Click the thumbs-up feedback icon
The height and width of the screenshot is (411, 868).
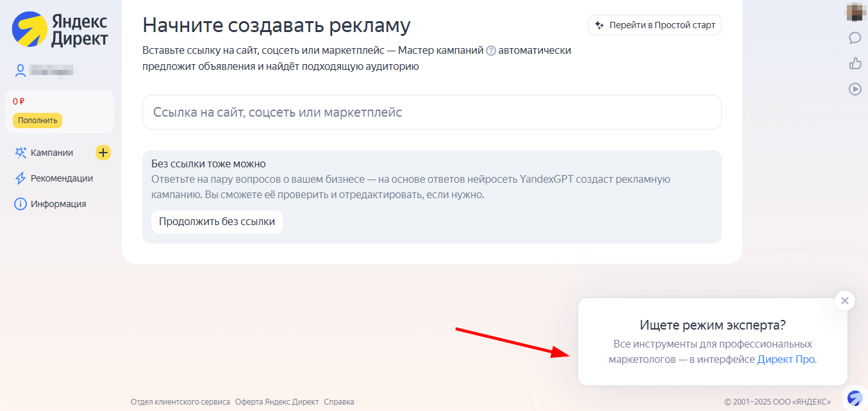click(x=855, y=63)
